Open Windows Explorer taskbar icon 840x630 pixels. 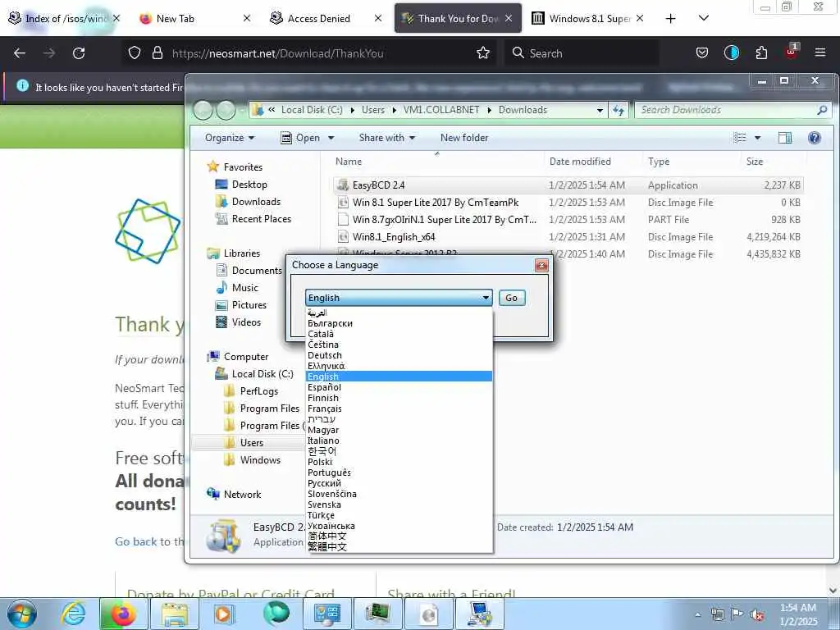pyautogui.click(x=175, y=614)
